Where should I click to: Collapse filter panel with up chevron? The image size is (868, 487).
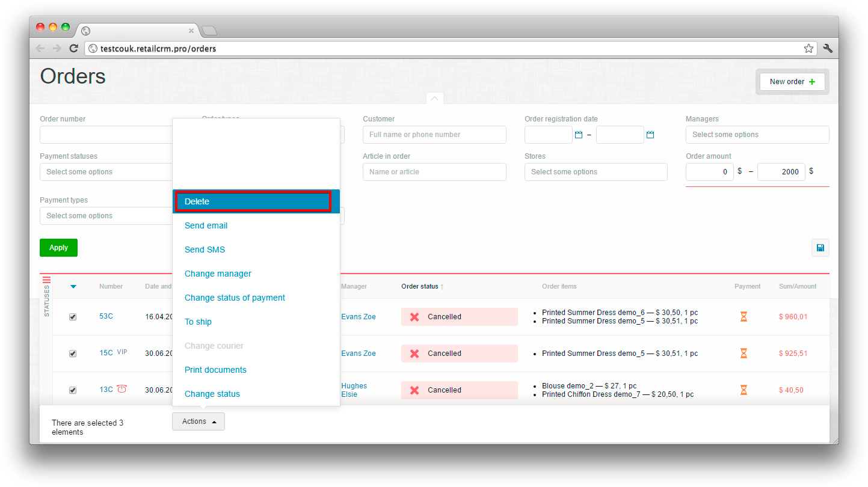point(434,98)
